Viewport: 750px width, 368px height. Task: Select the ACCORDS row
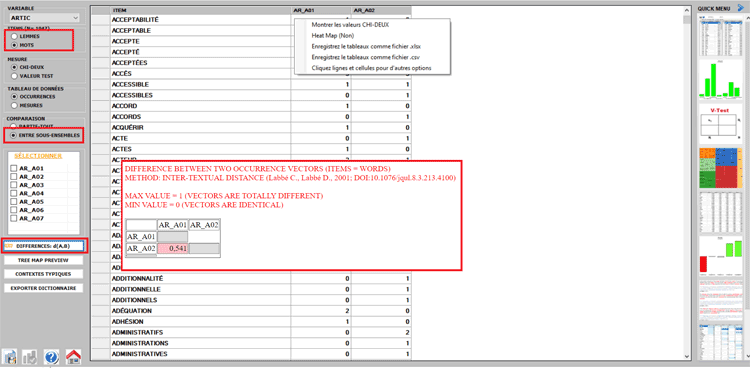coord(251,117)
